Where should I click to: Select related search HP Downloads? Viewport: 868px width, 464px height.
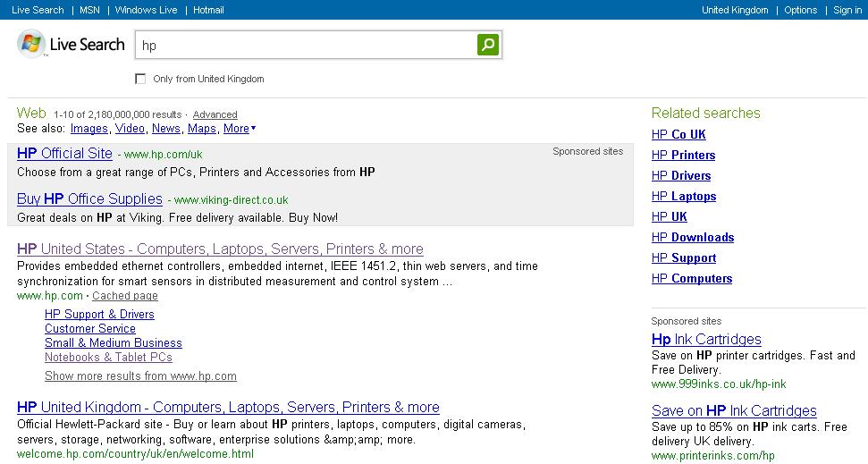point(693,237)
